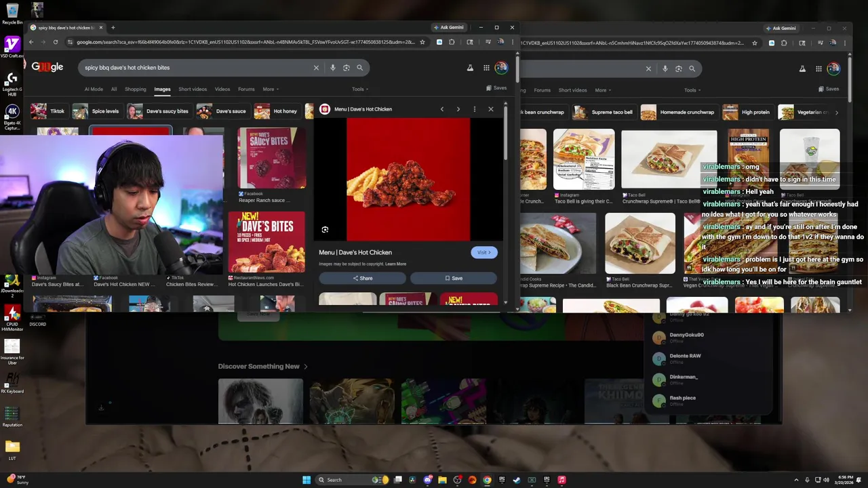Open Google Lens search in front window
The width and height of the screenshot is (868, 488).
pyautogui.click(x=347, y=68)
